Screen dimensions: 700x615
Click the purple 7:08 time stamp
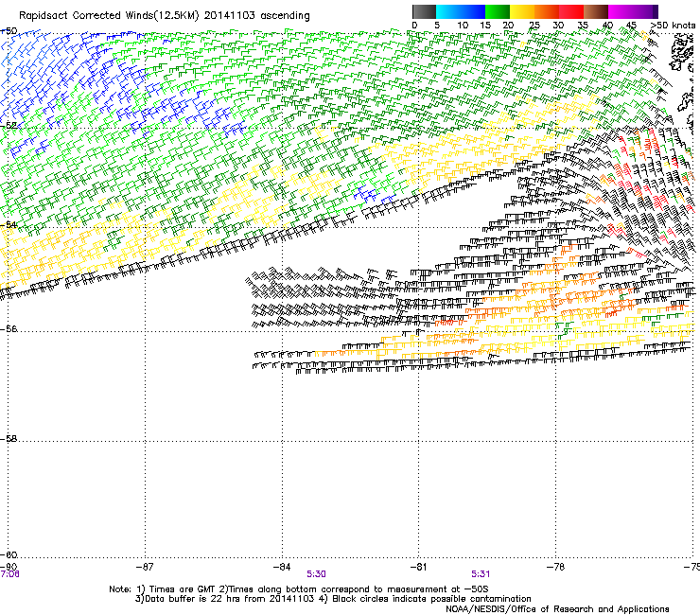coord(9,574)
